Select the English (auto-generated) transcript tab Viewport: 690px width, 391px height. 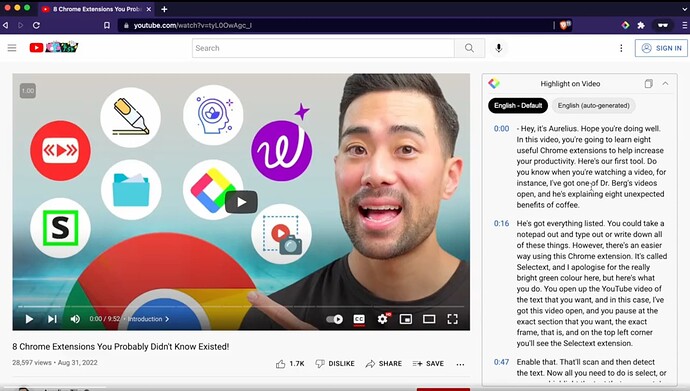pos(594,106)
